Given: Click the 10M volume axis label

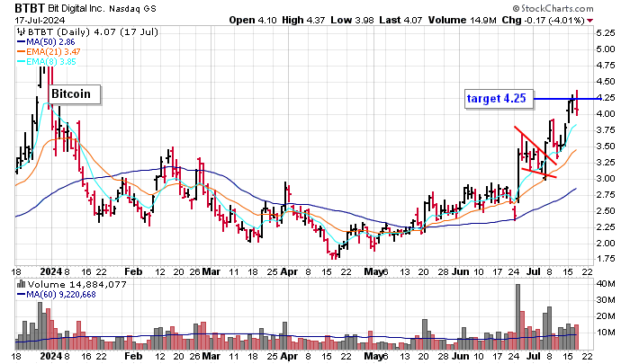Looking at the screenshot, I should pyautogui.click(x=606, y=333).
